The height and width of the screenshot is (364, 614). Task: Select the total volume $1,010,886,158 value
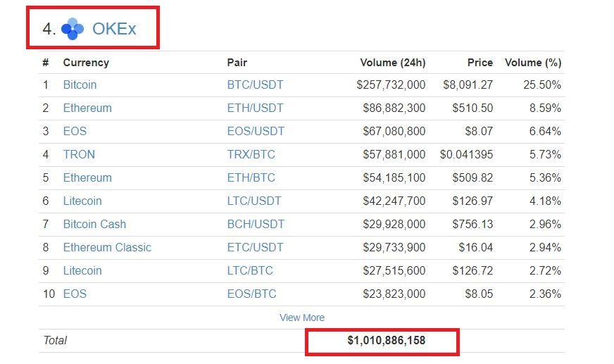(386, 341)
